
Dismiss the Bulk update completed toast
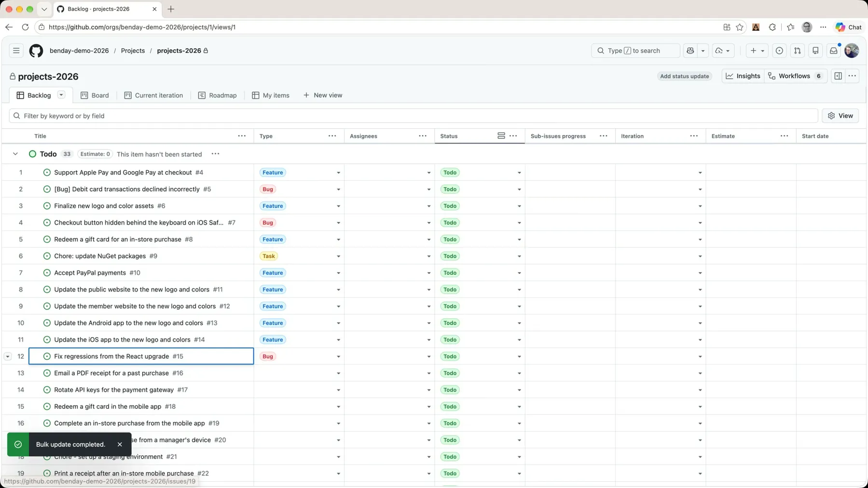pyautogui.click(x=120, y=445)
